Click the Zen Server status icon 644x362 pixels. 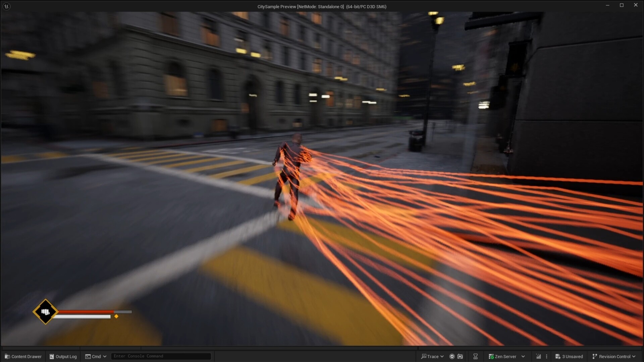pyautogui.click(x=490, y=356)
